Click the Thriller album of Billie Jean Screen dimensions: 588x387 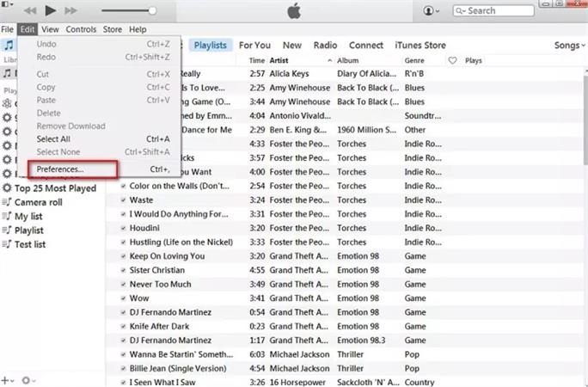(350, 368)
